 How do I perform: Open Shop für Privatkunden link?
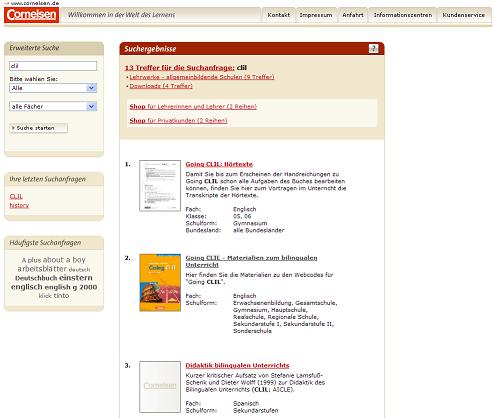178,120
